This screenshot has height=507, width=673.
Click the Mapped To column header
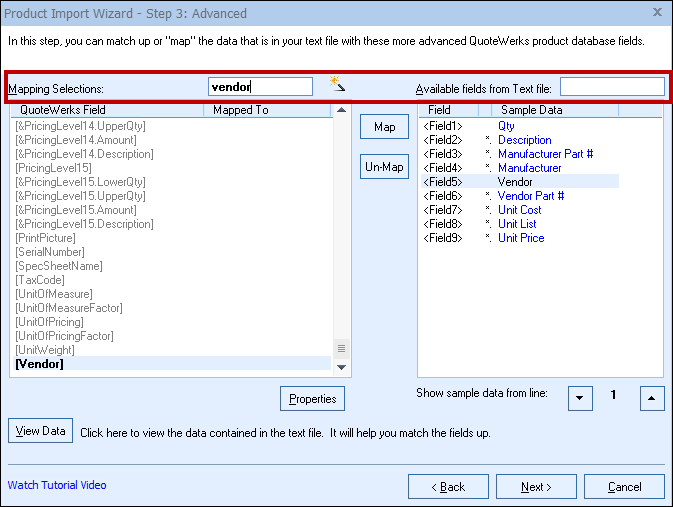pos(240,110)
